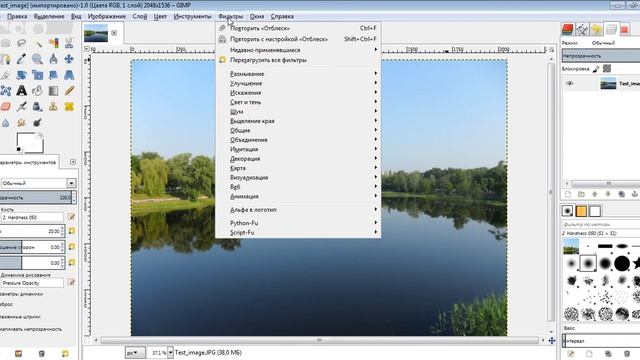Toggle zoom-on-resize icon at canvas top-right
Screen dimensions: 640x360
pyautogui.click(x=551, y=49)
